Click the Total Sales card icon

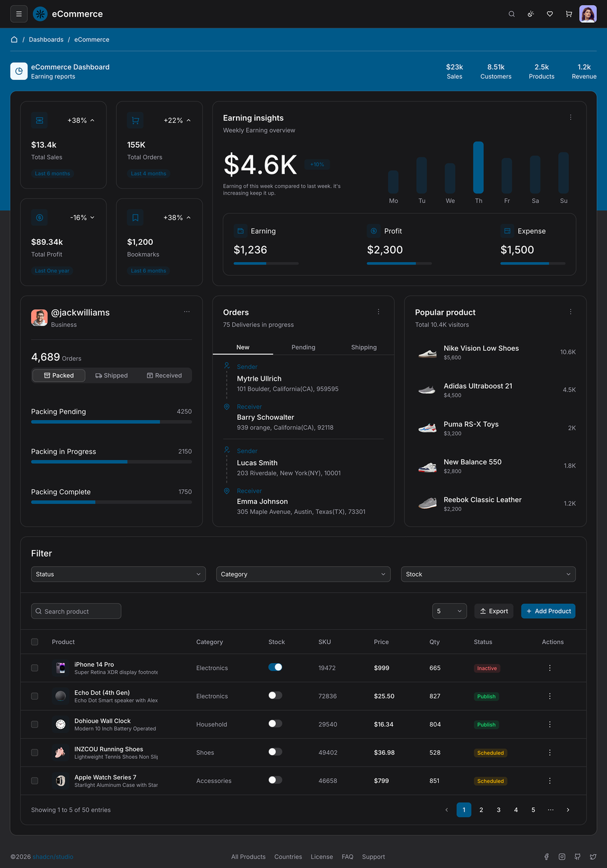point(39,120)
